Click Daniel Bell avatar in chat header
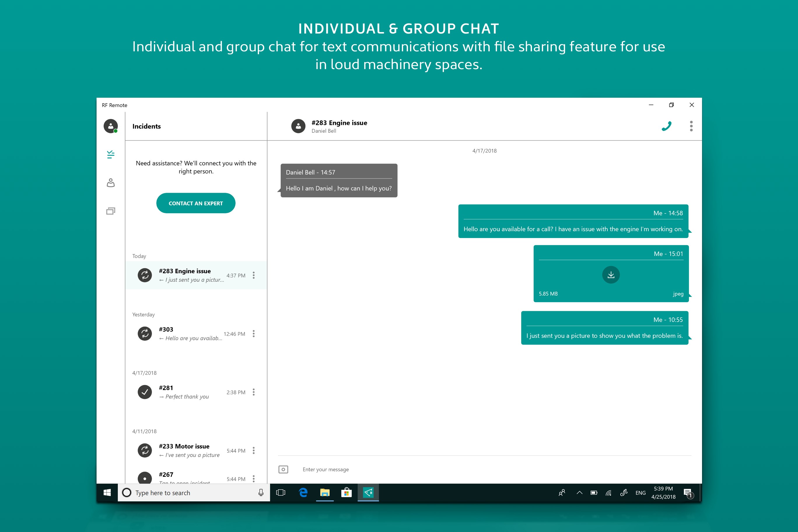798x532 pixels. (298, 126)
